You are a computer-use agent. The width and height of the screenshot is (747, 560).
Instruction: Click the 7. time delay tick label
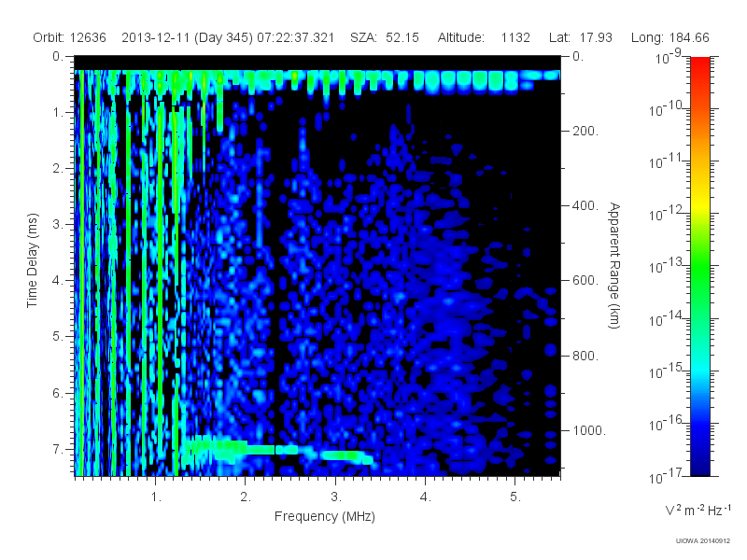pos(58,449)
